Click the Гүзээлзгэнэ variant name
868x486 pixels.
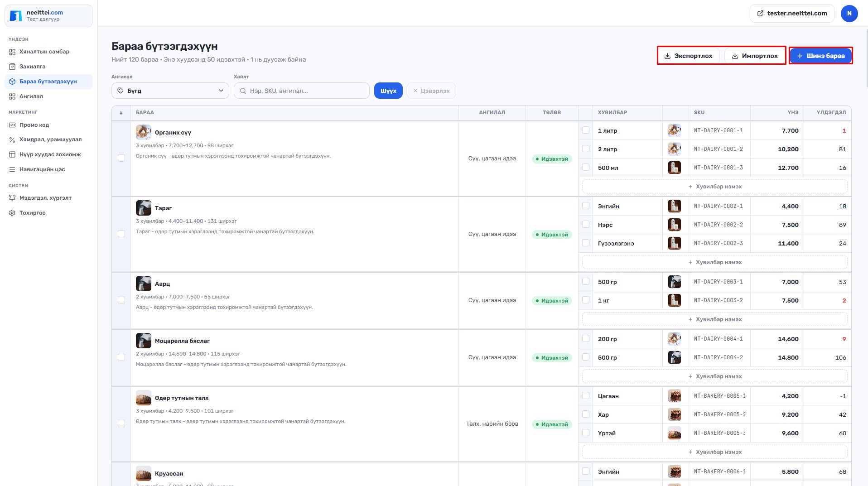point(616,243)
